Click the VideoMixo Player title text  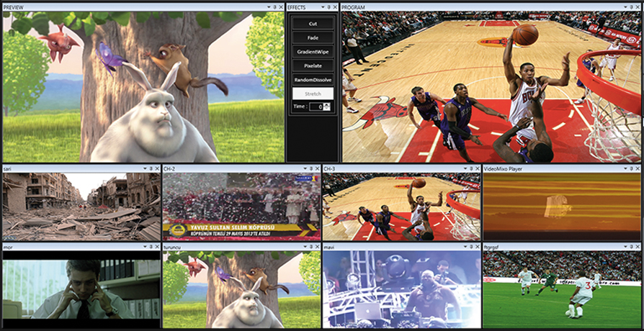pos(501,168)
